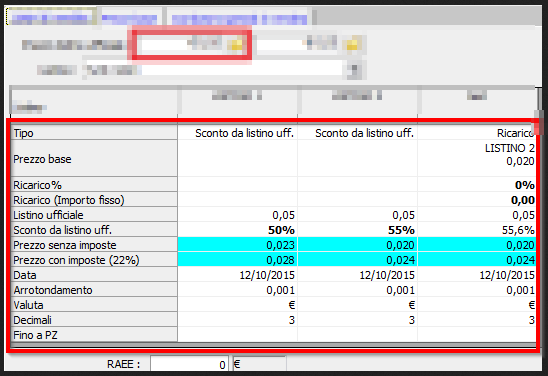Select the 0,023 price without tax cell
The height and width of the screenshot is (376, 548).
point(238,245)
